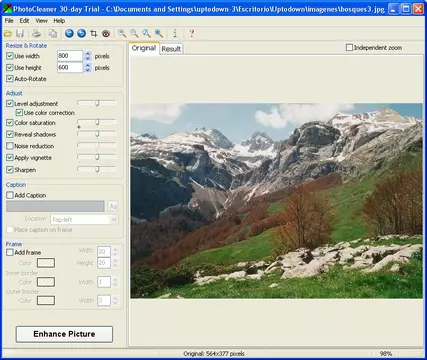This screenshot has height=360, width=427.
Task: Check the Add Caption checkbox
Action: coord(10,195)
